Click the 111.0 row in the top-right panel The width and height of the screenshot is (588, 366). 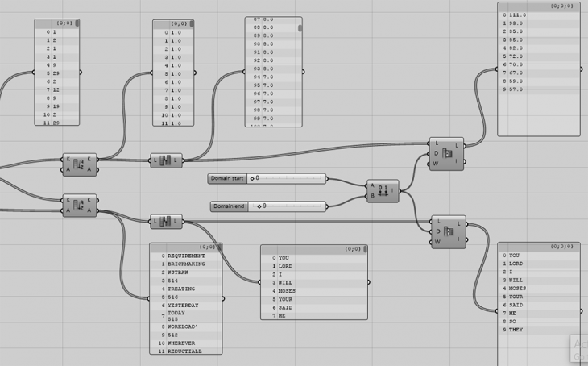pyautogui.click(x=516, y=15)
